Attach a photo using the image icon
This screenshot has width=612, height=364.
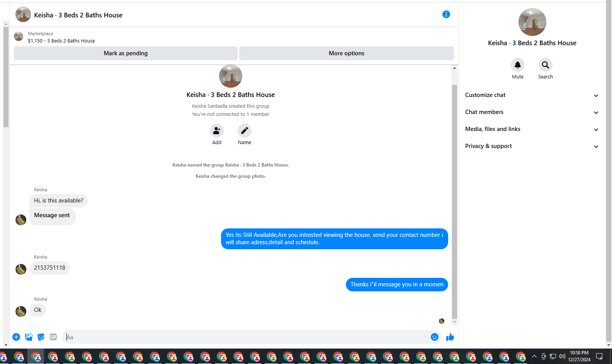tap(29, 337)
